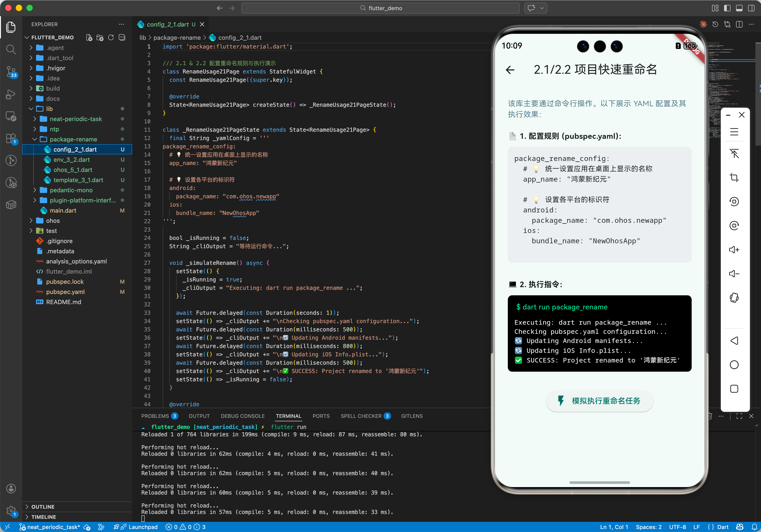Open the PROBLEMS tab

click(x=155, y=416)
